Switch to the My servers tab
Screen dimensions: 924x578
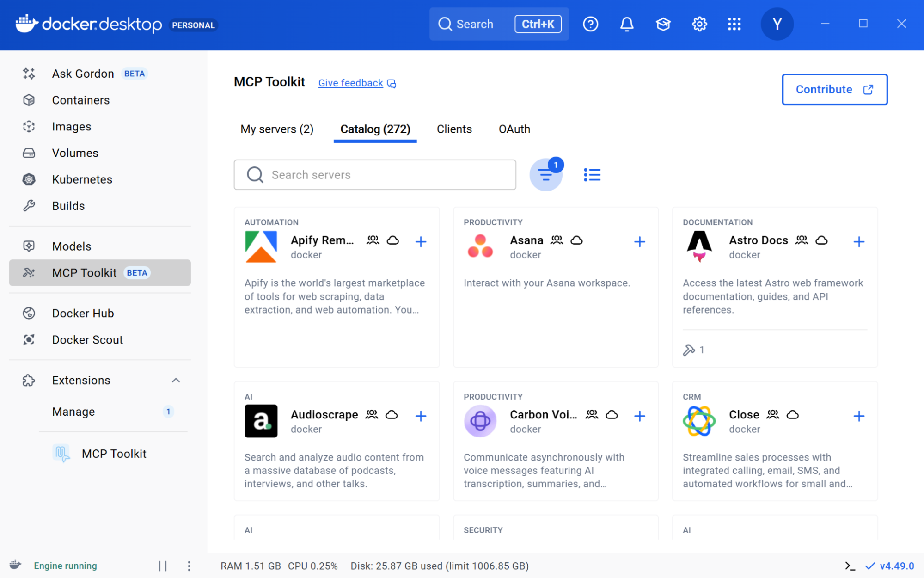point(276,129)
